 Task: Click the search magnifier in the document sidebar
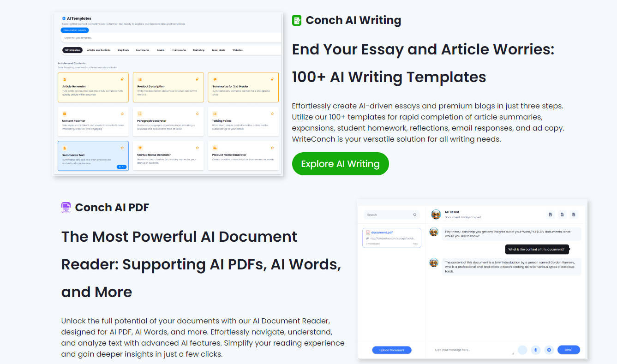click(414, 215)
